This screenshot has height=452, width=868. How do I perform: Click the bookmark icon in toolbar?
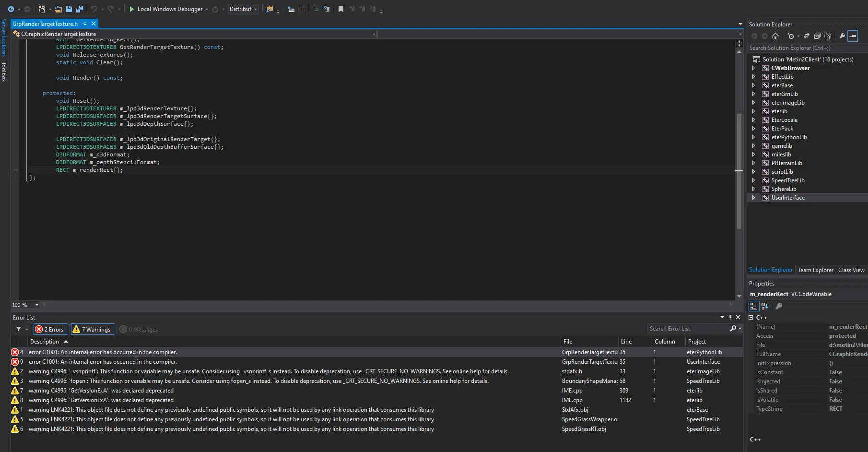[x=340, y=9]
